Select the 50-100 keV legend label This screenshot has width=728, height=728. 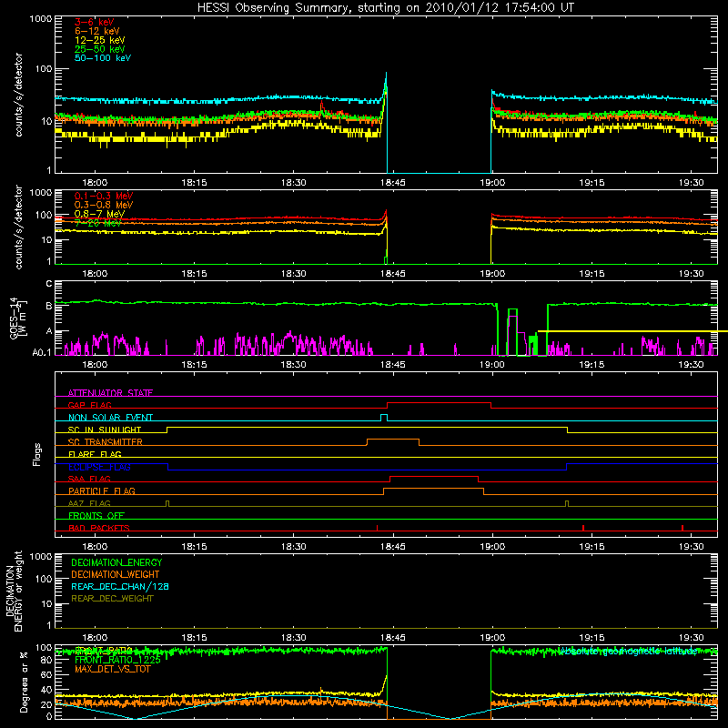(x=103, y=58)
